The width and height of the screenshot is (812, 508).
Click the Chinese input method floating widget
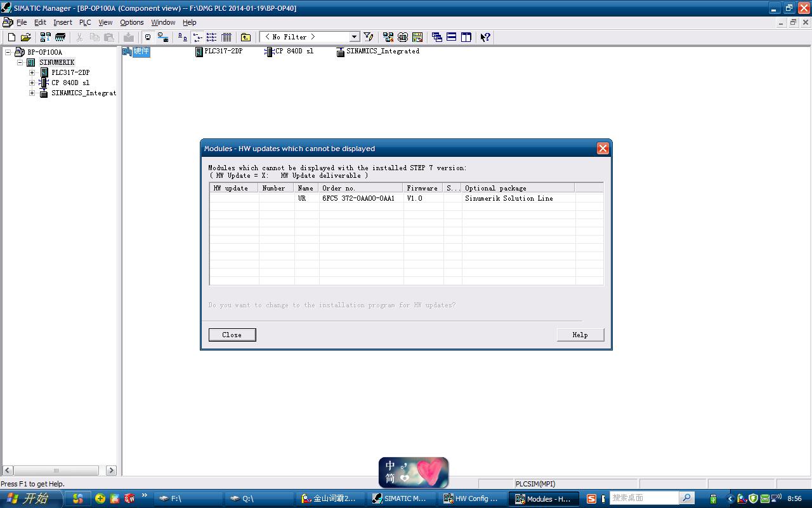click(x=414, y=472)
